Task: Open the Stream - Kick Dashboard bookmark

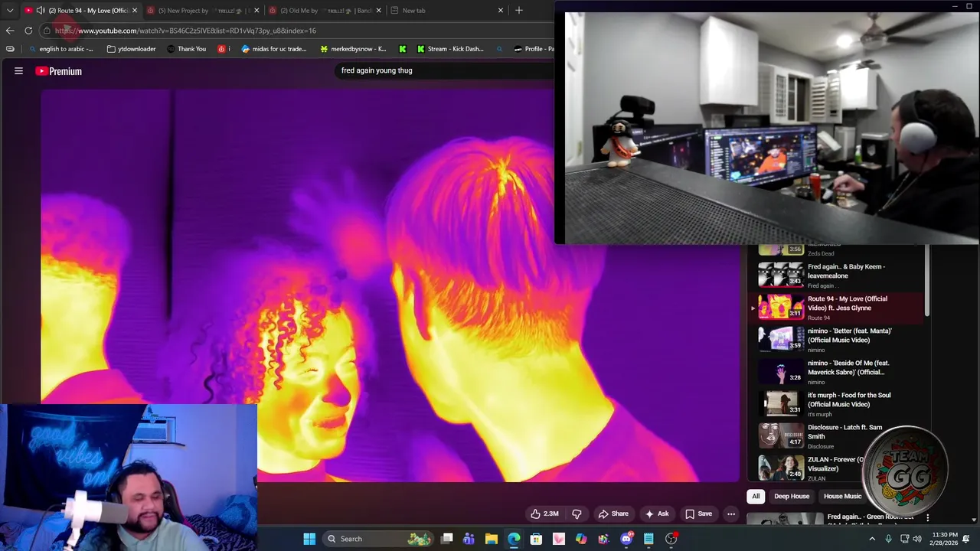Action: pyautogui.click(x=450, y=49)
